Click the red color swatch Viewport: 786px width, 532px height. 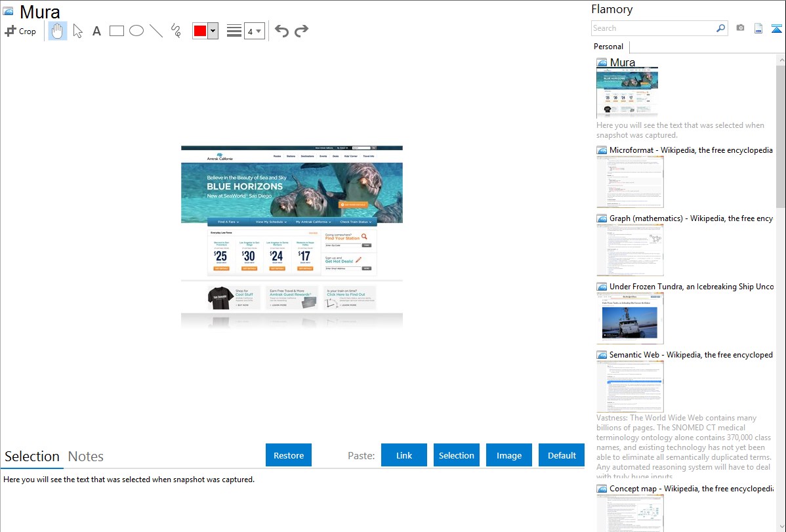pyautogui.click(x=200, y=31)
